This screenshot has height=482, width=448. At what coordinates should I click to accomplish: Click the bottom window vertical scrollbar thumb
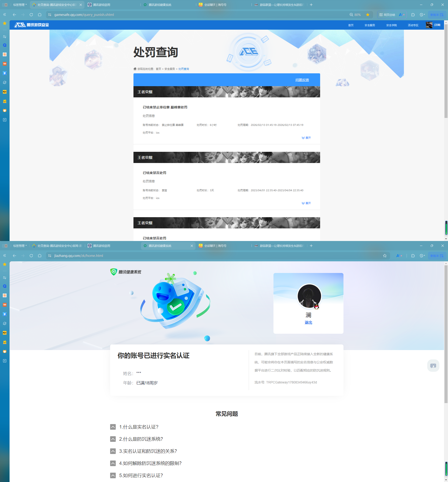pyautogui.click(x=446, y=335)
